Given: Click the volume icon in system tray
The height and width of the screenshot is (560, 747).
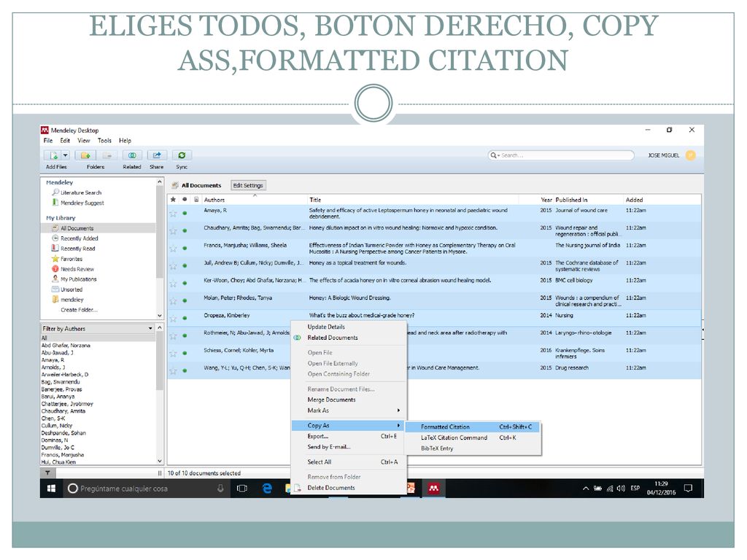Looking at the screenshot, I should pyautogui.click(x=621, y=489).
